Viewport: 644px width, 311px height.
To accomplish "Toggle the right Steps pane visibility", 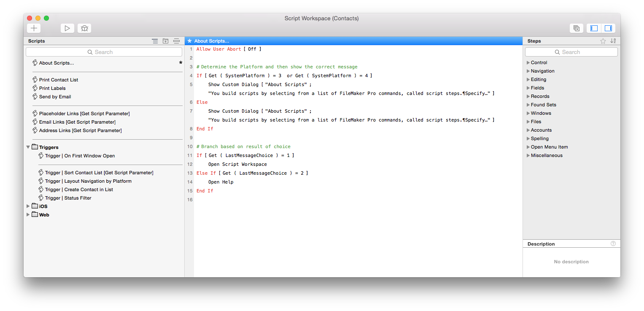I will pos(608,28).
